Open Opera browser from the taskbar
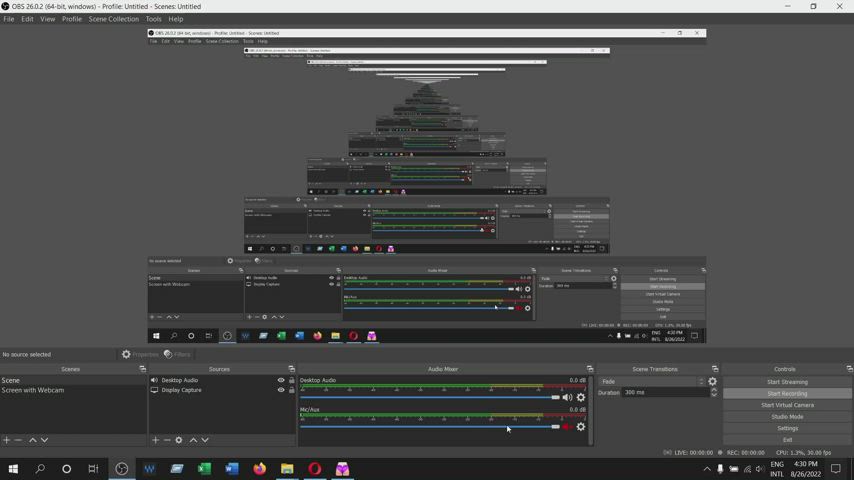Screen dimensions: 854x480 click(315, 469)
